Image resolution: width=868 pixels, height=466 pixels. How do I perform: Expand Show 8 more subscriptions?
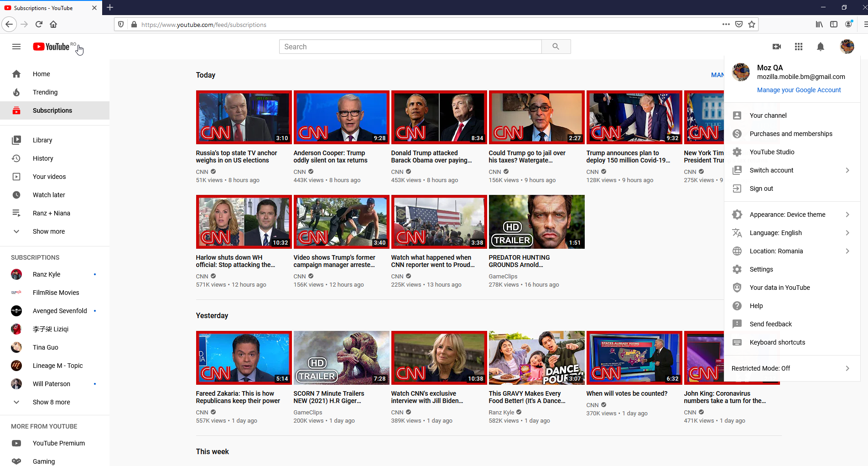pos(55,402)
